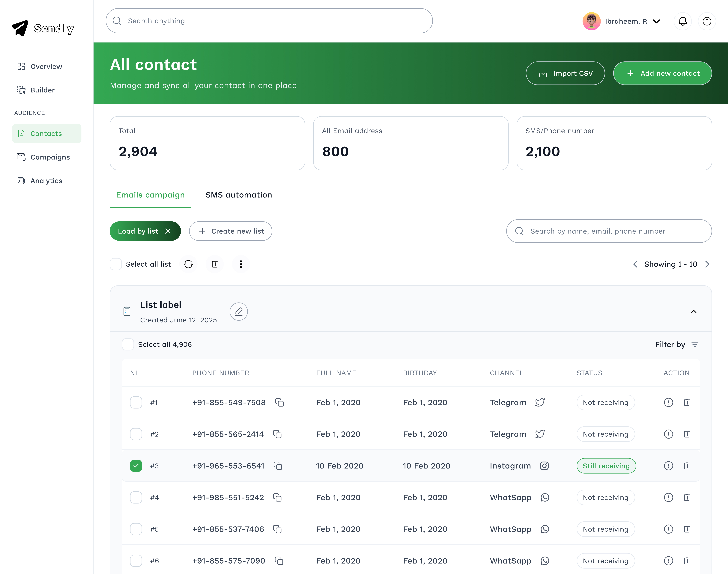The width and height of the screenshot is (728, 574).
Task: Copy phone number +91-985-551-5242
Action: (x=277, y=497)
